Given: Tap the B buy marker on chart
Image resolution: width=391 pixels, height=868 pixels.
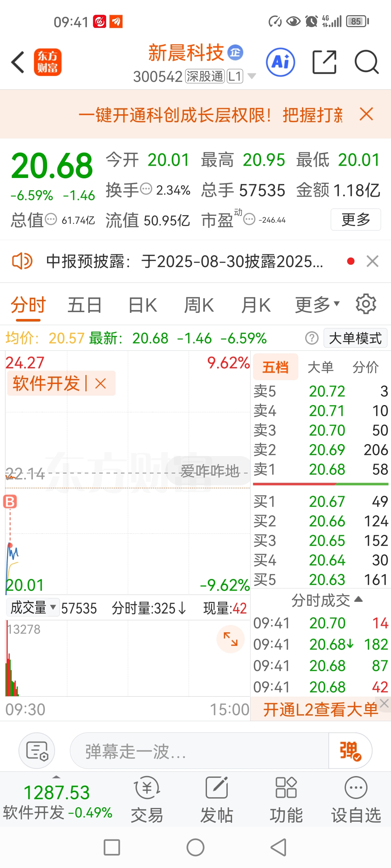Looking at the screenshot, I should 10,502.
